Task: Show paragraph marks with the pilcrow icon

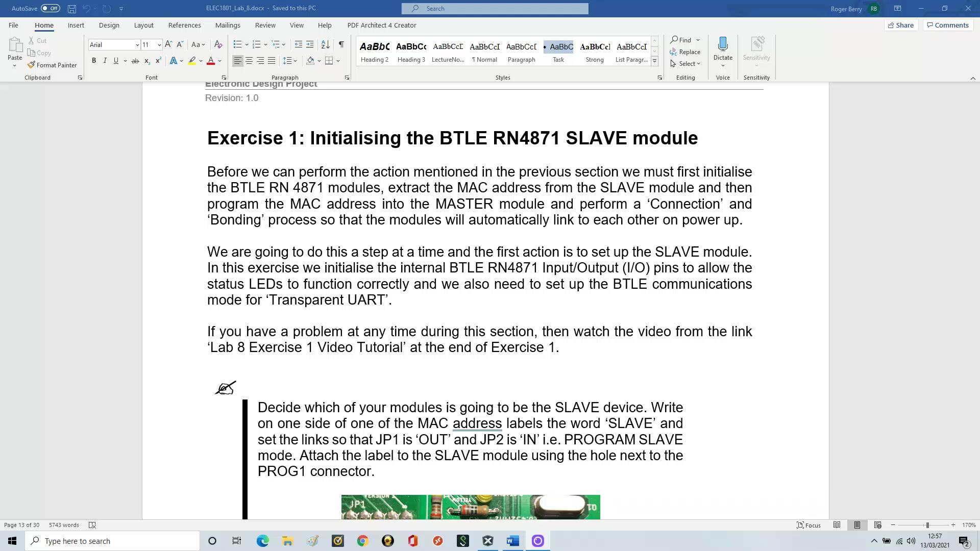Action: pyautogui.click(x=341, y=45)
